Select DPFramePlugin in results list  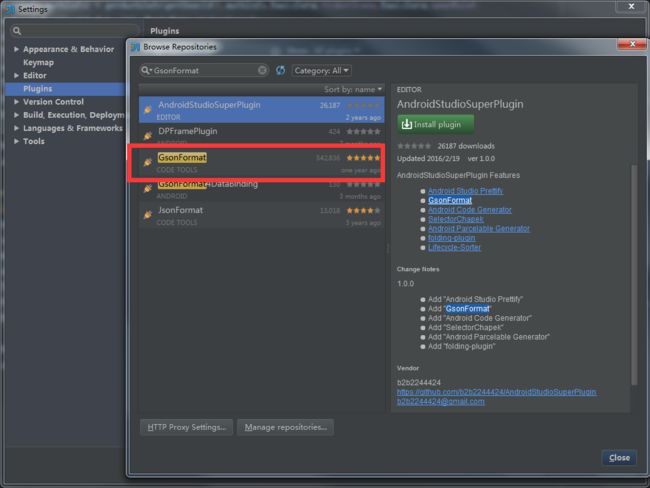pyautogui.click(x=262, y=134)
